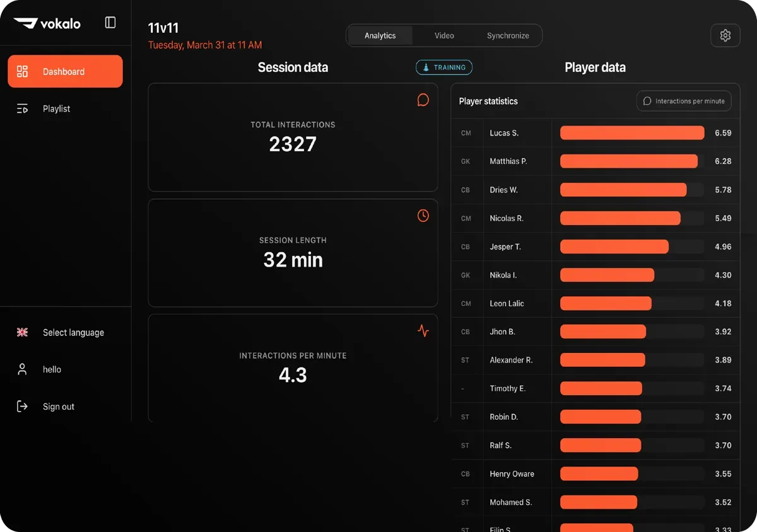Open settings gear icon

[x=725, y=35]
